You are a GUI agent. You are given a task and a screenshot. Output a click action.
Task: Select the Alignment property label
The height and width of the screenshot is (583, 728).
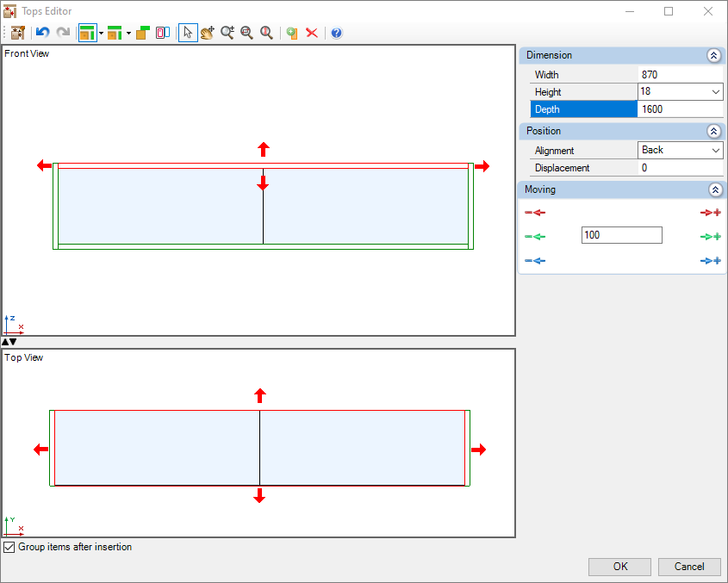click(x=554, y=151)
